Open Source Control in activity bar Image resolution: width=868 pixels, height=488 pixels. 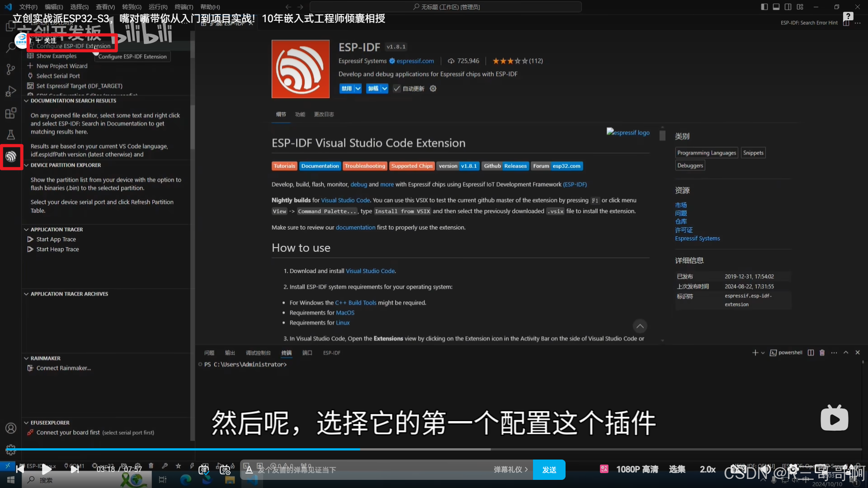coord(11,69)
